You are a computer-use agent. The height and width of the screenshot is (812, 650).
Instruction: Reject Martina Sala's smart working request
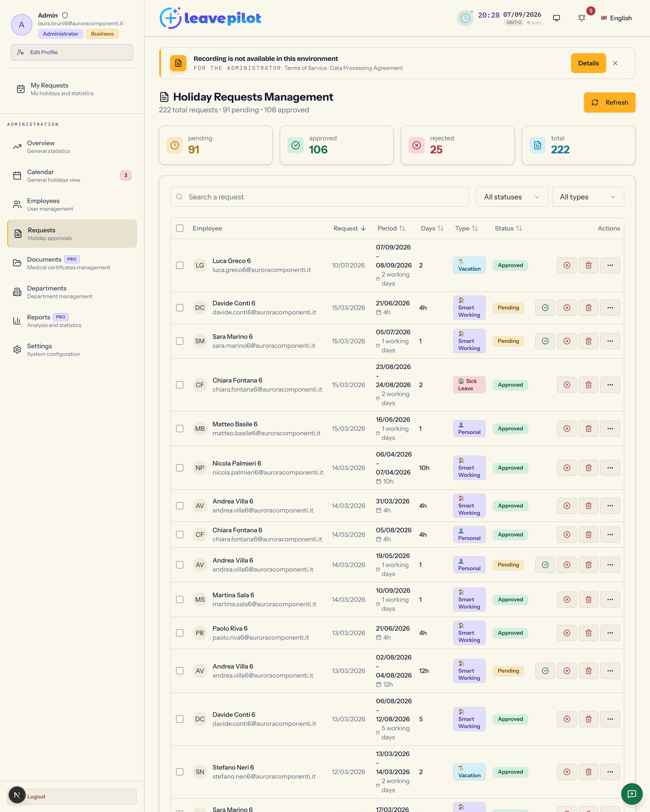click(x=567, y=600)
